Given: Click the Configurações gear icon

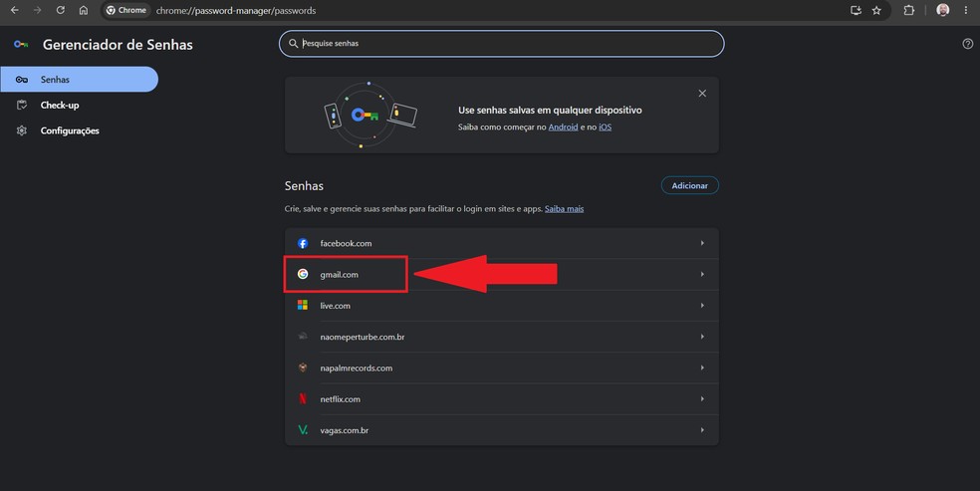Looking at the screenshot, I should click(x=22, y=130).
